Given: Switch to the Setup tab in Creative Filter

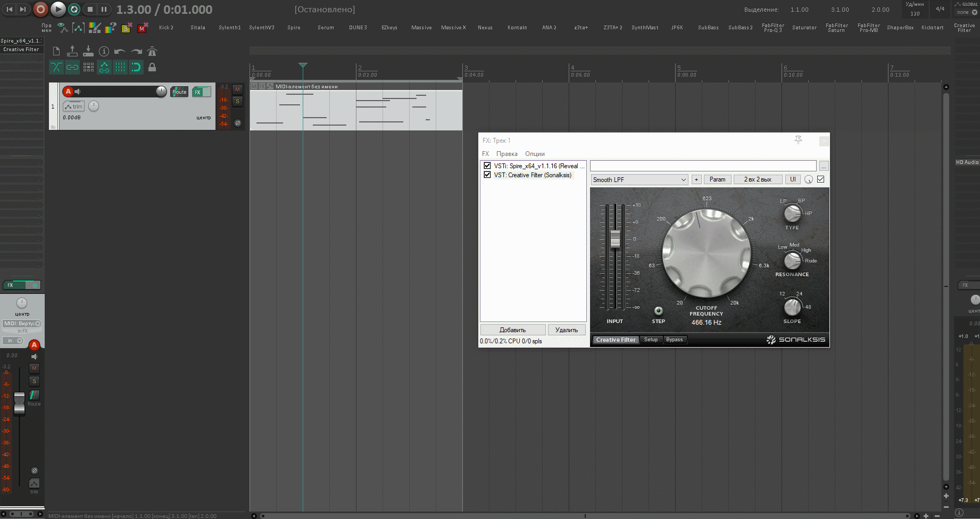Looking at the screenshot, I should 651,340.
